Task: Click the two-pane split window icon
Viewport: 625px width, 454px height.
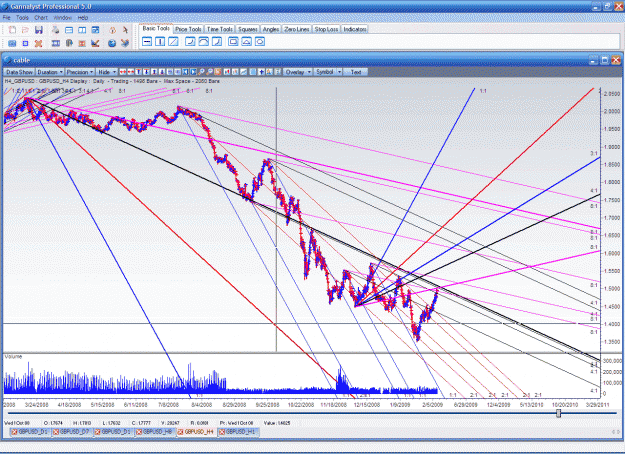Action: pos(82,30)
